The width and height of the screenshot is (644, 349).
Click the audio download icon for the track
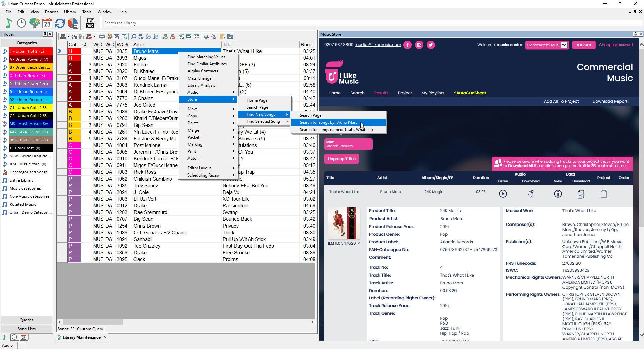click(x=530, y=194)
